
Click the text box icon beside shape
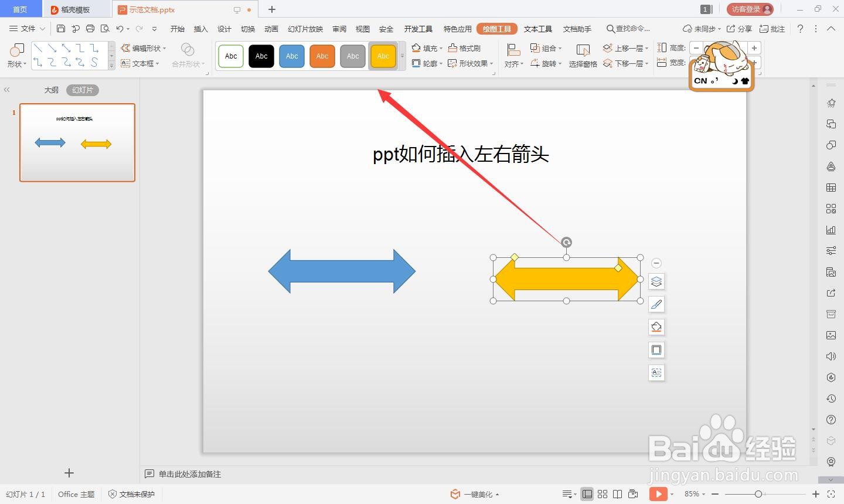pos(656,373)
